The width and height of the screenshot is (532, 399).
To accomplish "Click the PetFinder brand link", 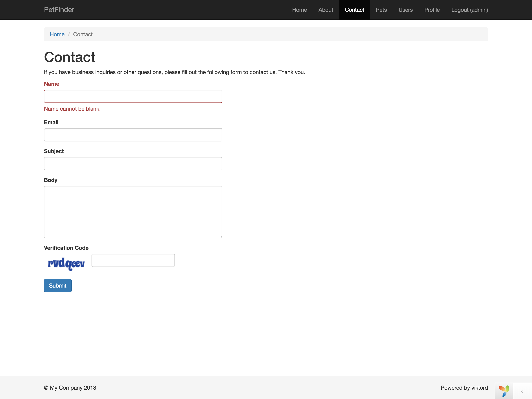I will pyautogui.click(x=59, y=10).
